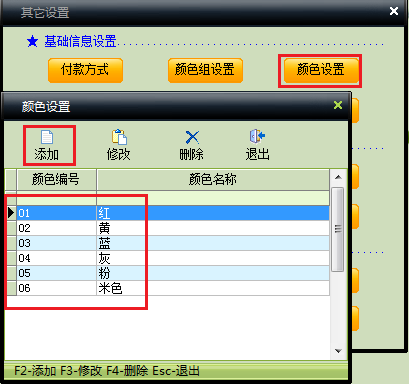
Task: Sort by 颜色编号 column header
Action: pos(56,180)
